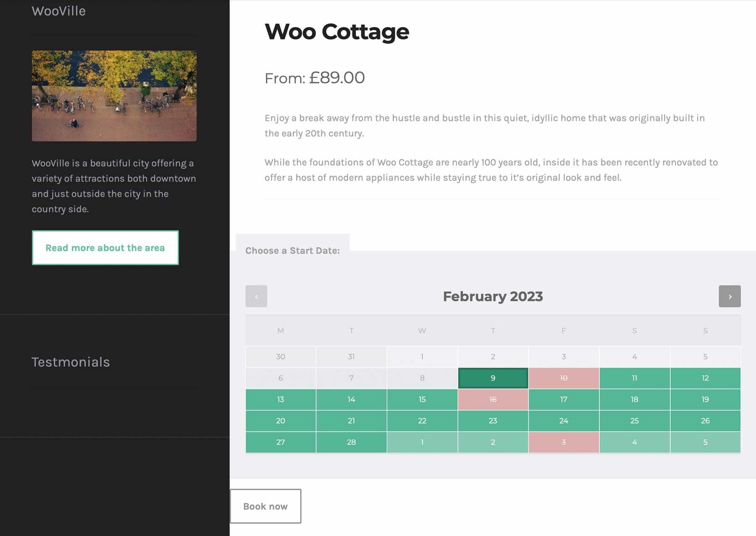
Task: Pick February 17 as your start date
Action: pyautogui.click(x=564, y=399)
